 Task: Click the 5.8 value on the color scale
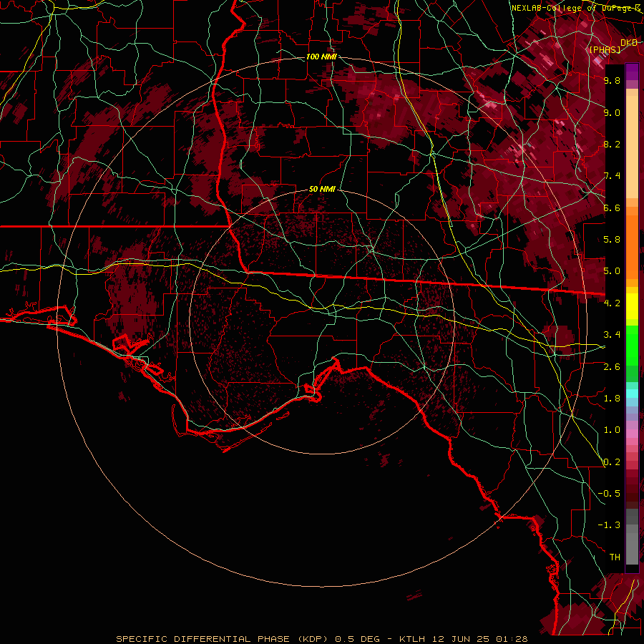(x=612, y=240)
